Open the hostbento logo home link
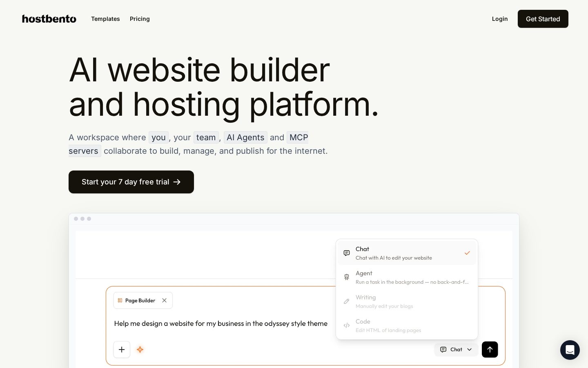 coord(49,19)
